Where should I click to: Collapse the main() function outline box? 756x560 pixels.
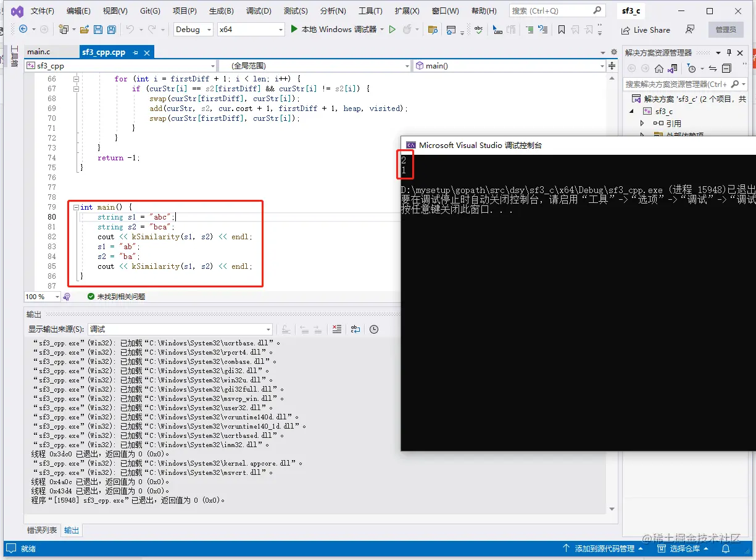76,207
